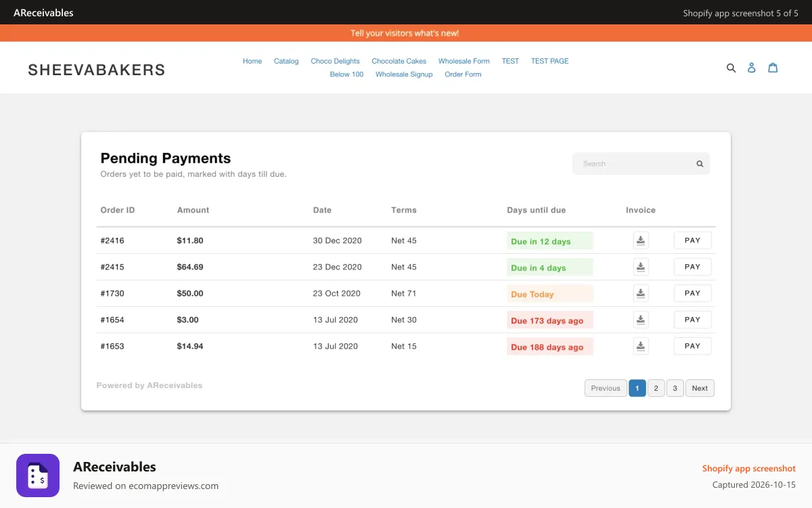
Task: Click the Days until due header
Action: pos(537,210)
